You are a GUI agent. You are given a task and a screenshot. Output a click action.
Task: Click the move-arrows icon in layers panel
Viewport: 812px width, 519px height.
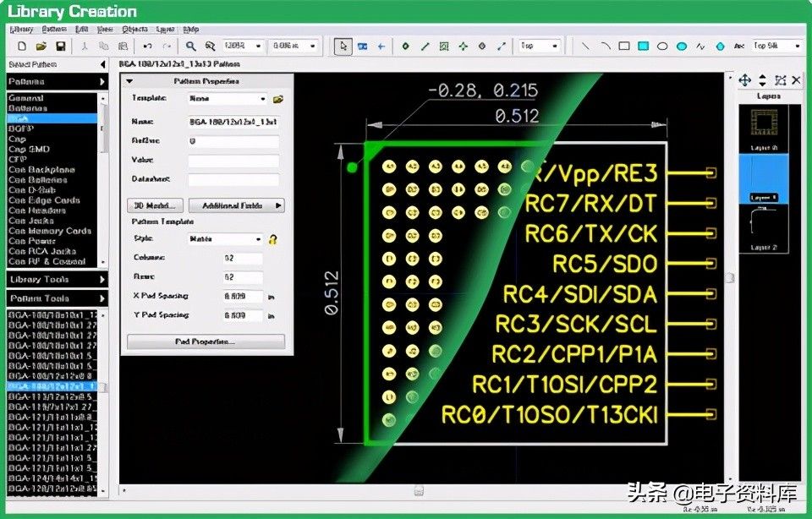pyautogui.click(x=744, y=80)
